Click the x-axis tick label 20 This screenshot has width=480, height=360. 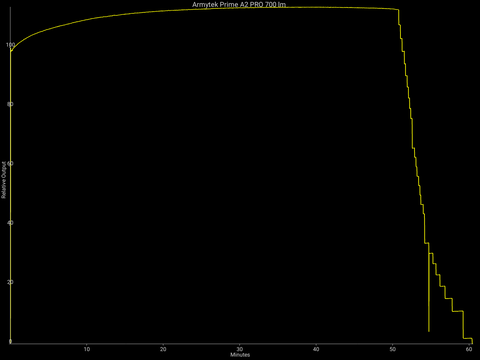tap(163, 349)
